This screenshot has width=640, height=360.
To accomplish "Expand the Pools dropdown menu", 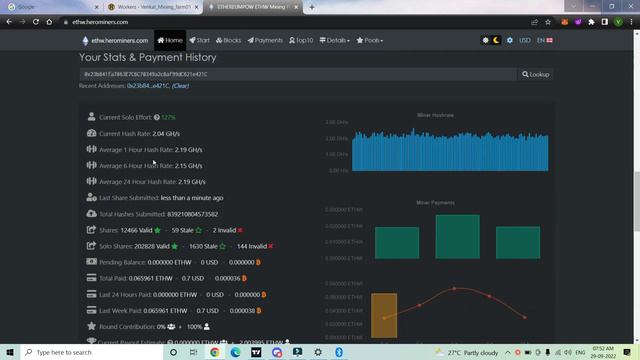I will (369, 40).
